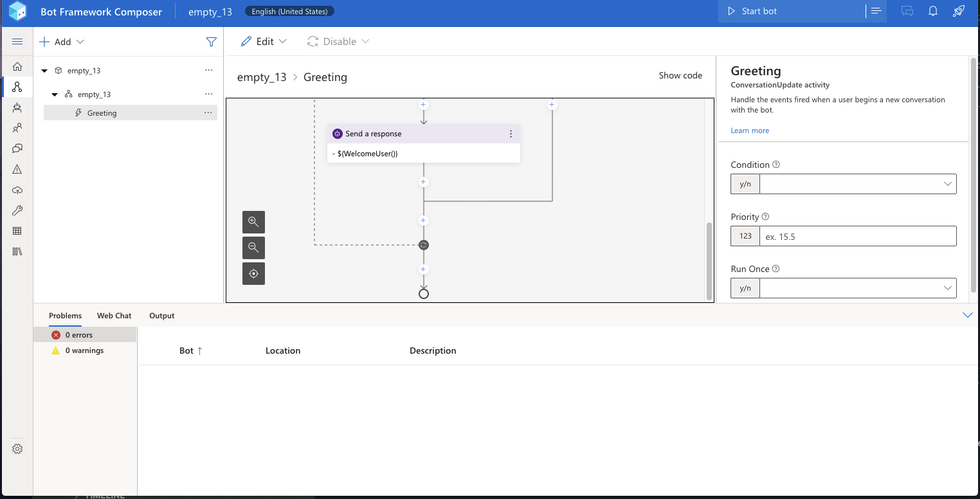
Task: Open Form dialogs table icon in sidebar
Action: click(x=17, y=231)
